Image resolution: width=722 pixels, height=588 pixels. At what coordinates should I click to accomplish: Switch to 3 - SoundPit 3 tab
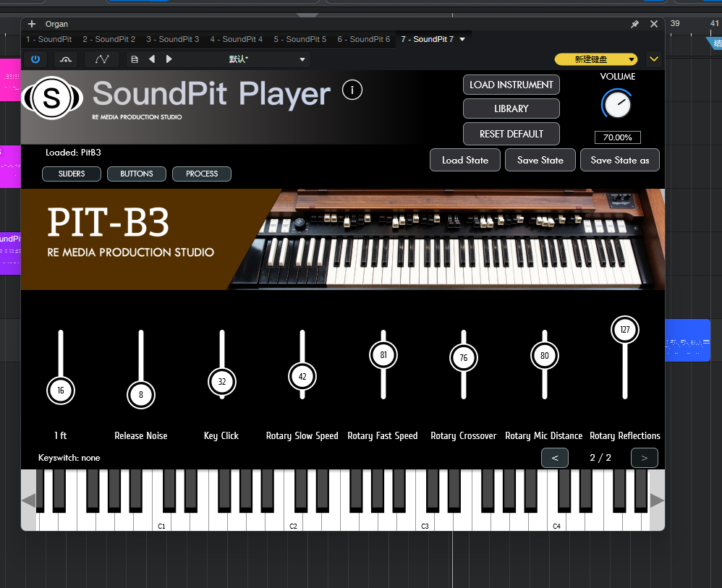173,39
